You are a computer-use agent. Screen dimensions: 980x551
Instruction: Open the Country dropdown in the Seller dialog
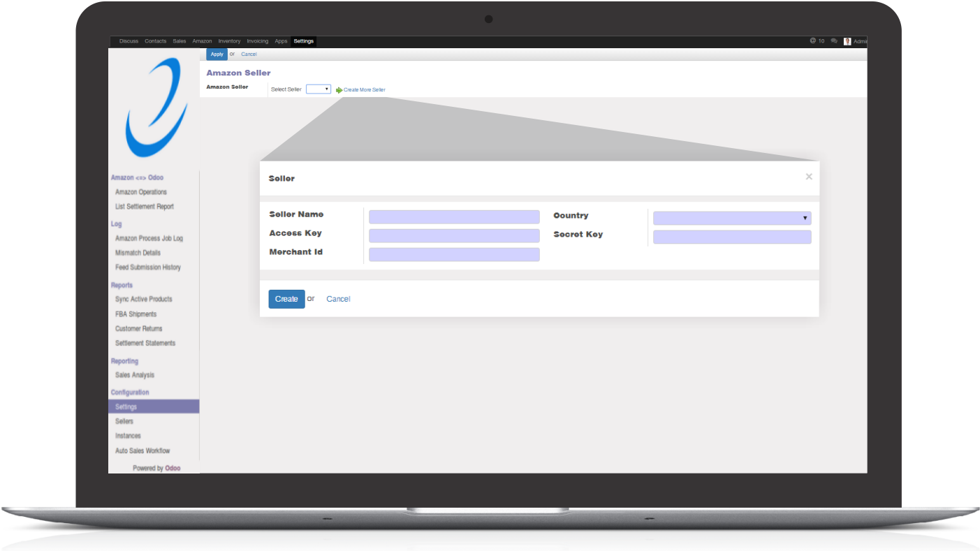point(731,217)
